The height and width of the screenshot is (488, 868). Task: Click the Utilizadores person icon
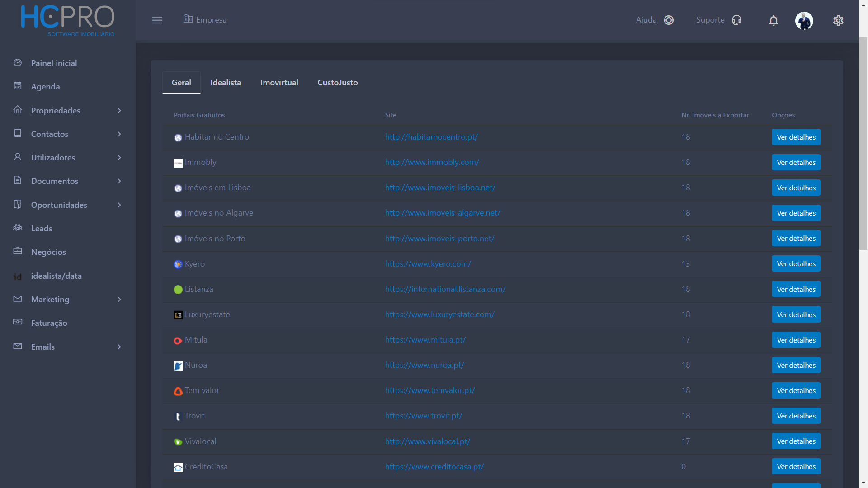coord(18,157)
